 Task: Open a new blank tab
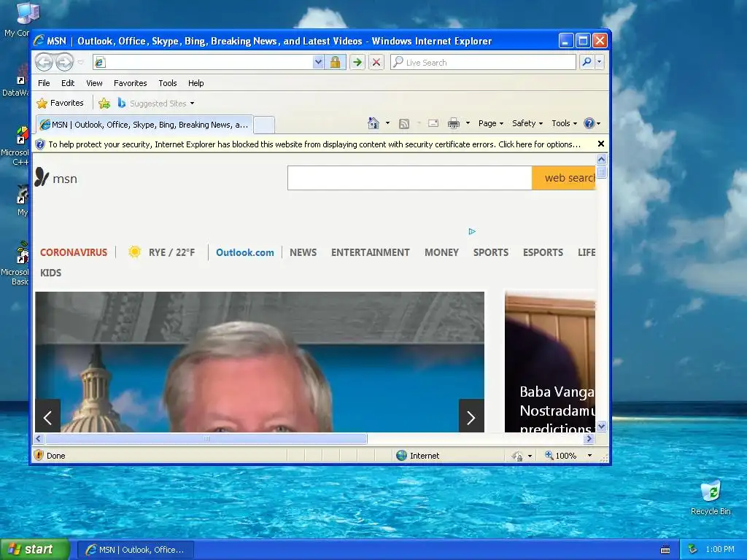pyautogui.click(x=264, y=125)
